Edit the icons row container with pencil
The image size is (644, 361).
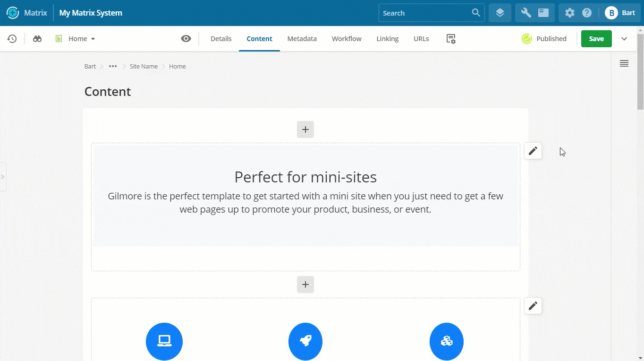coord(533,306)
